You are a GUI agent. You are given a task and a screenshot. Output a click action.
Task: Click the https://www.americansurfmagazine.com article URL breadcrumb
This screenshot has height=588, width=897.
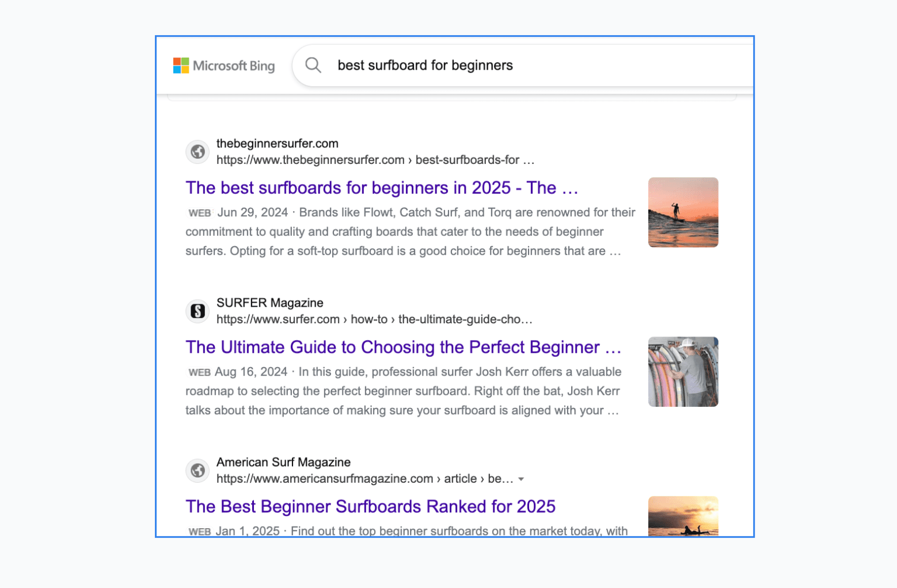pos(364,479)
